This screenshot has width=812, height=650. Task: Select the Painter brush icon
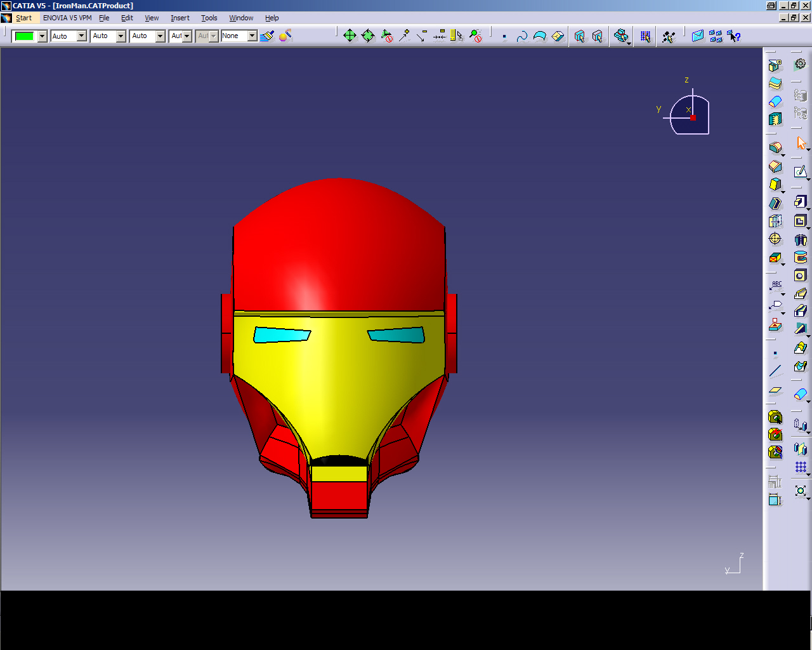coord(267,36)
